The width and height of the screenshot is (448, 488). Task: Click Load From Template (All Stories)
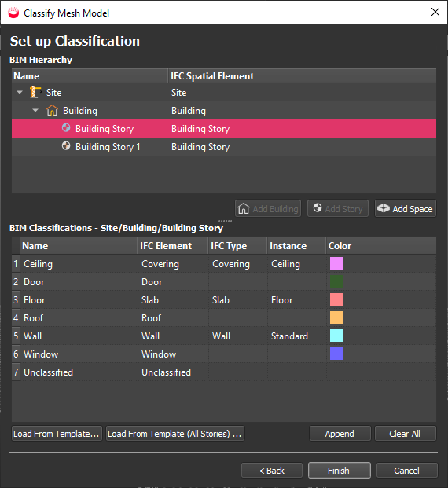point(175,434)
